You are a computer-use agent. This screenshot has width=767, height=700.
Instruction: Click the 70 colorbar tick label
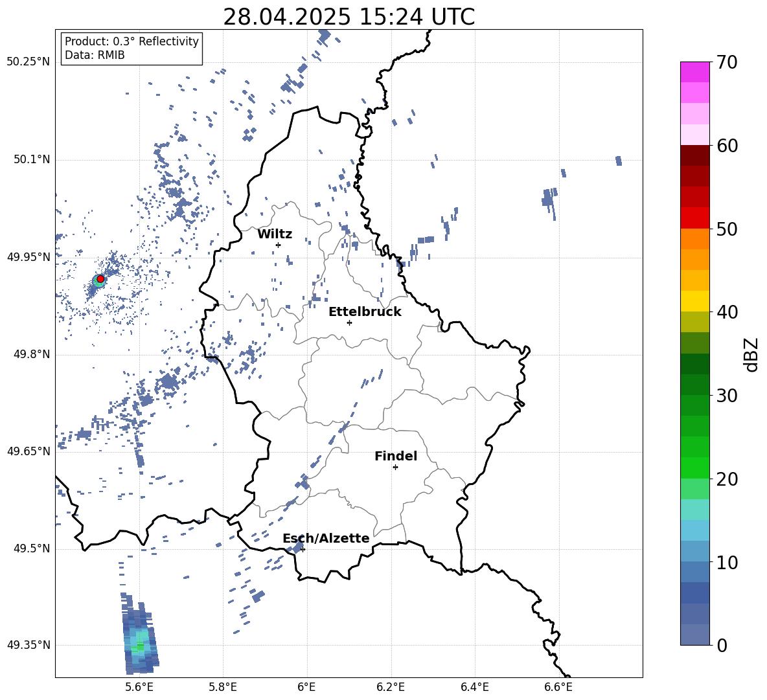(x=727, y=63)
